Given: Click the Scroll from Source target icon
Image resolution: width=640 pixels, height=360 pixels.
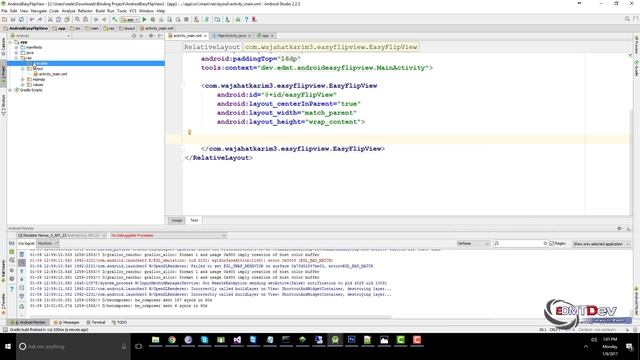Looking at the screenshot, I should [x=133, y=36].
